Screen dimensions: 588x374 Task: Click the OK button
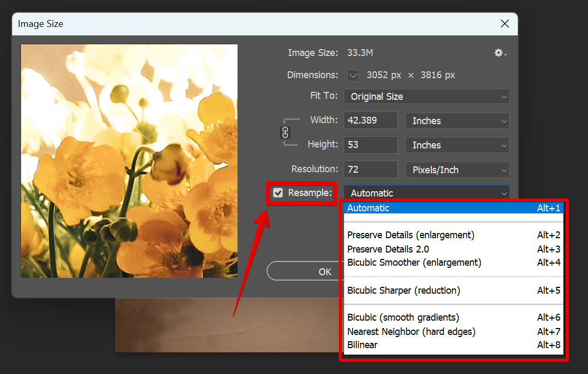325,271
